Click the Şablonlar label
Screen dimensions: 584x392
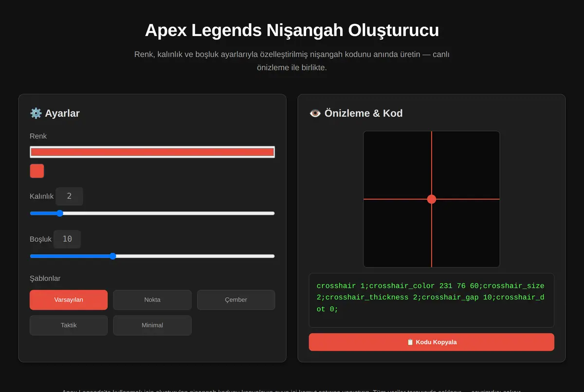45,279
